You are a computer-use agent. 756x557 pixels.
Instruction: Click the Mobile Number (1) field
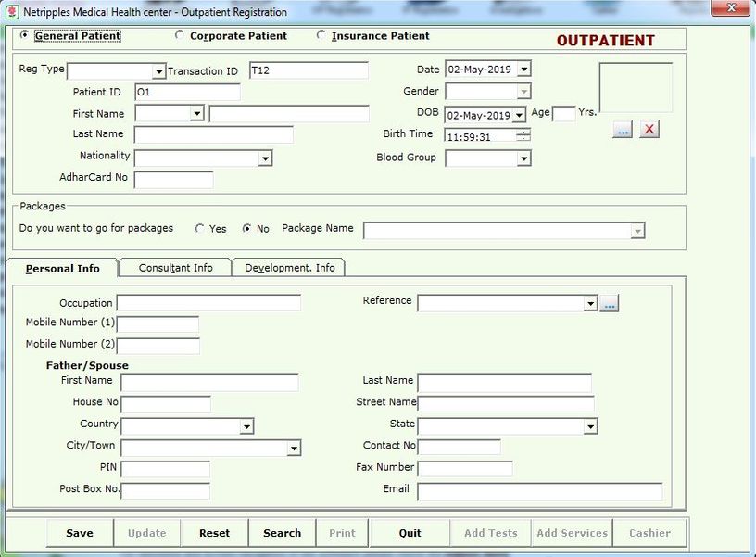157,324
